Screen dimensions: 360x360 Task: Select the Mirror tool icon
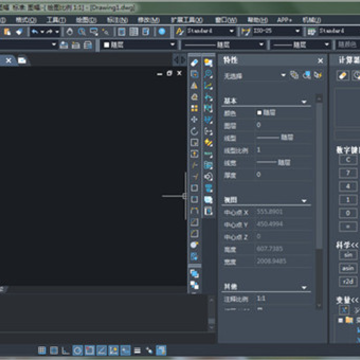[x=194, y=86]
